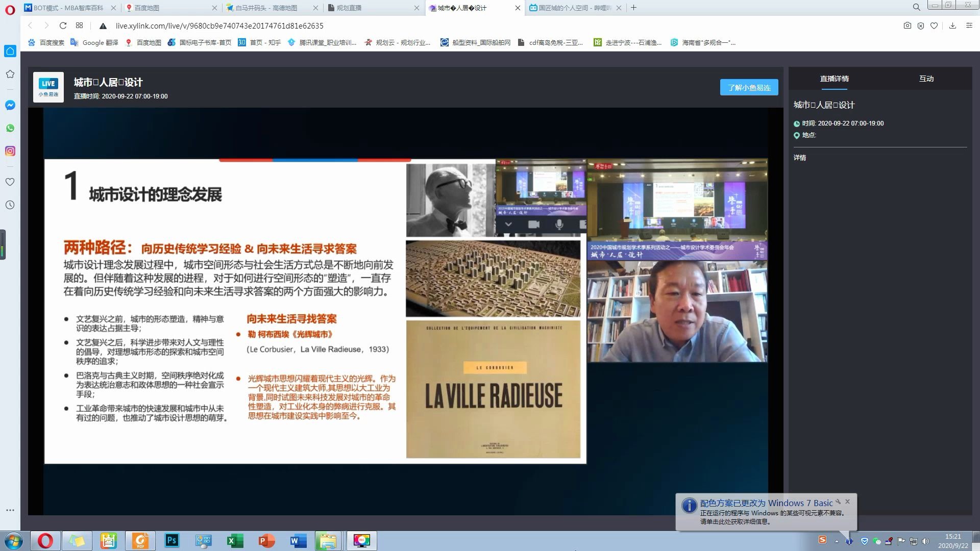Open Word from the taskbar

[298, 541]
